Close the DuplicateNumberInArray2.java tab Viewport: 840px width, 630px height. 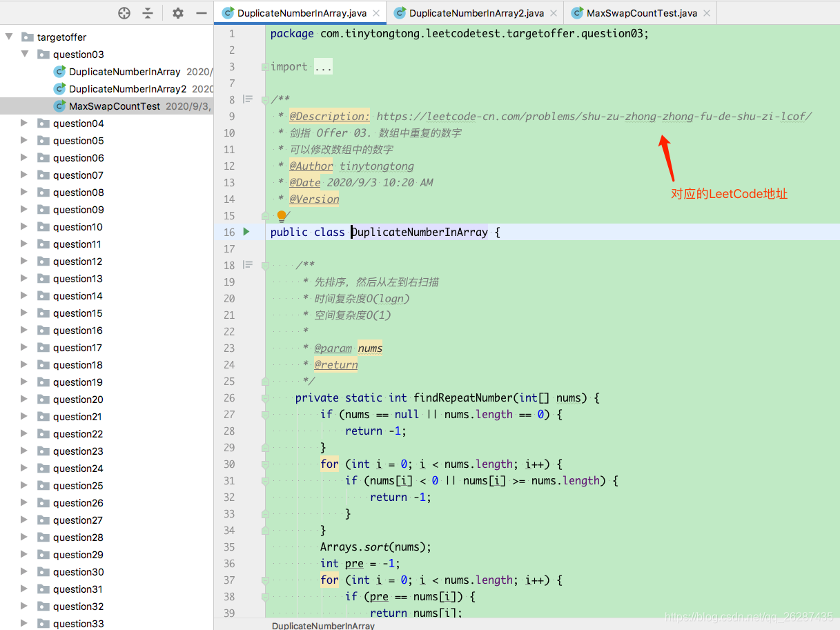tap(554, 13)
